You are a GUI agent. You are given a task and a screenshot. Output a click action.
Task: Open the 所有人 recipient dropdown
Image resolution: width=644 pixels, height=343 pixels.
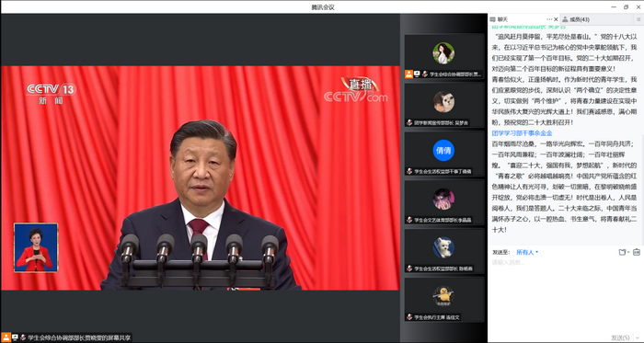(x=527, y=252)
